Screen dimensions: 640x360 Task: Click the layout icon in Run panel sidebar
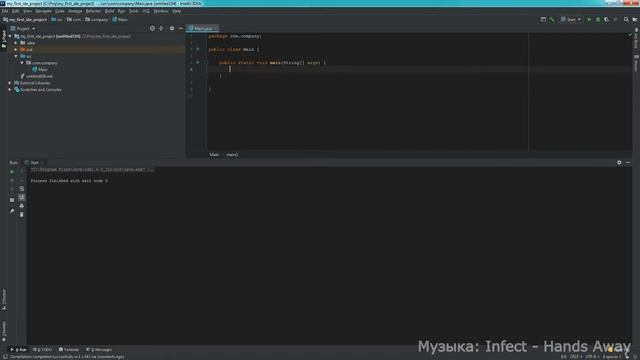pyautogui.click(x=12, y=200)
